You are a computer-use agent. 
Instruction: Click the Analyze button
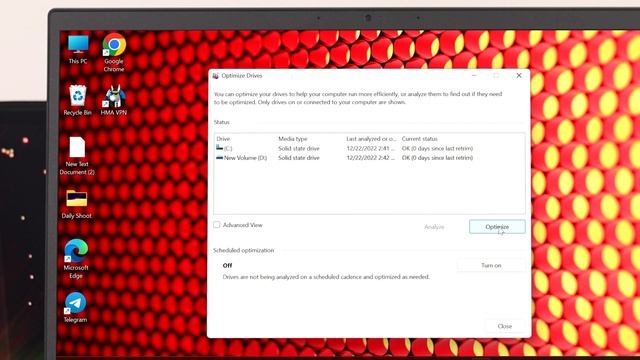click(434, 227)
